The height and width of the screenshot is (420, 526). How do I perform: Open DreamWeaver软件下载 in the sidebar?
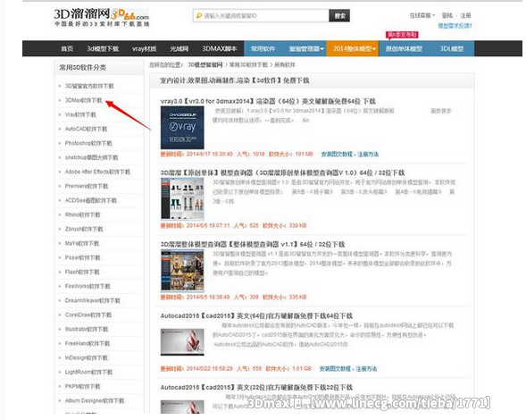92,300
